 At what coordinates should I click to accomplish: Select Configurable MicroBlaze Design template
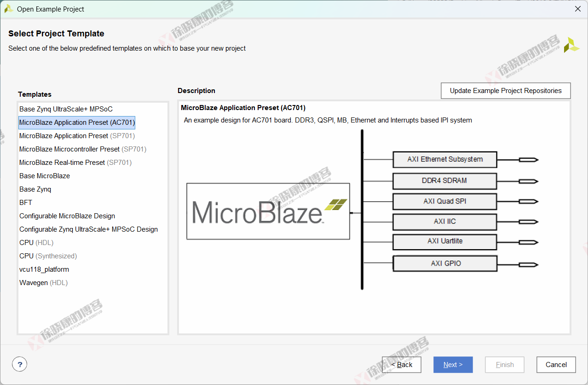click(x=67, y=216)
